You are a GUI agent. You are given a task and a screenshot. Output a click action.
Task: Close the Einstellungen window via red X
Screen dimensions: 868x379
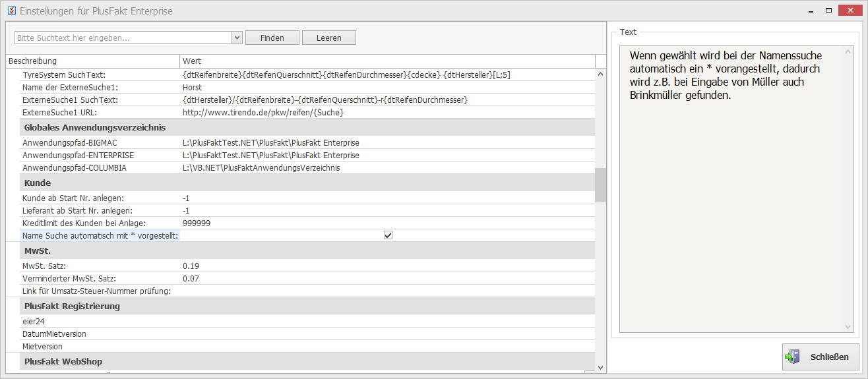[x=850, y=10]
